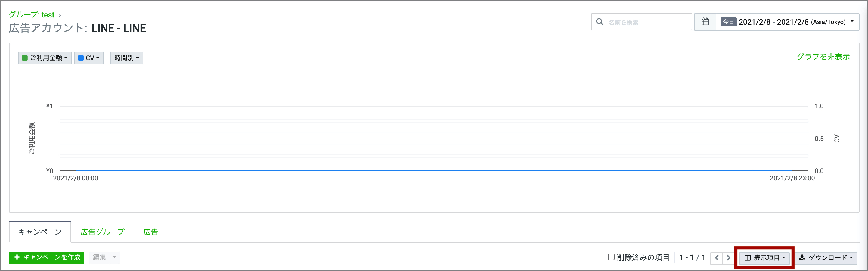Expand the date range picker dropdown
The width and height of the screenshot is (868, 271).
point(852,21)
